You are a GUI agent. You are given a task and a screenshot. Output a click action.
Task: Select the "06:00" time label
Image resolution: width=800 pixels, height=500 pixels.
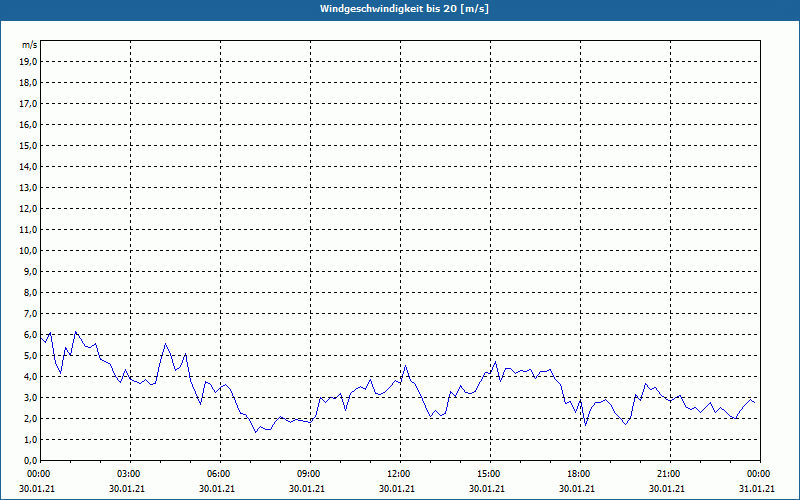coord(220,474)
